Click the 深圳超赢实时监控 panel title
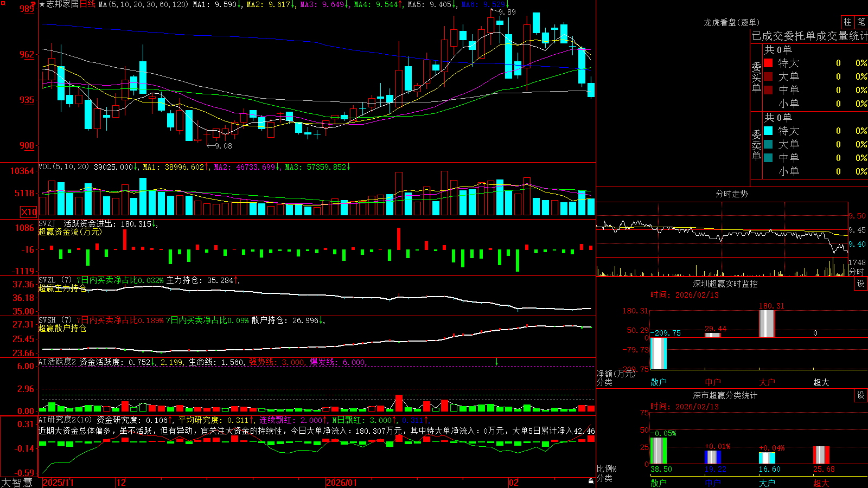This screenshot has height=488, width=868. pyautogui.click(x=725, y=284)
